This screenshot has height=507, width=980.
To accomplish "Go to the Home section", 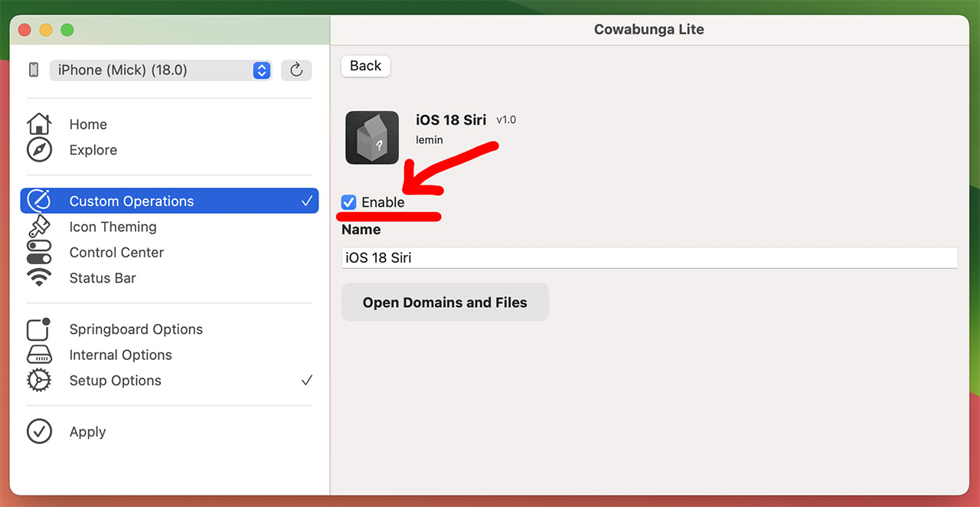I will point(88,124).
